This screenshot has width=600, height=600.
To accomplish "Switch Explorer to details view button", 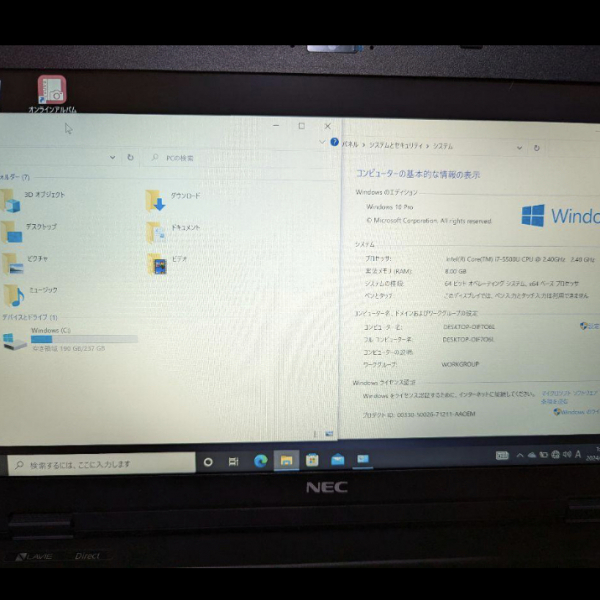I will [x=316, y=434].
